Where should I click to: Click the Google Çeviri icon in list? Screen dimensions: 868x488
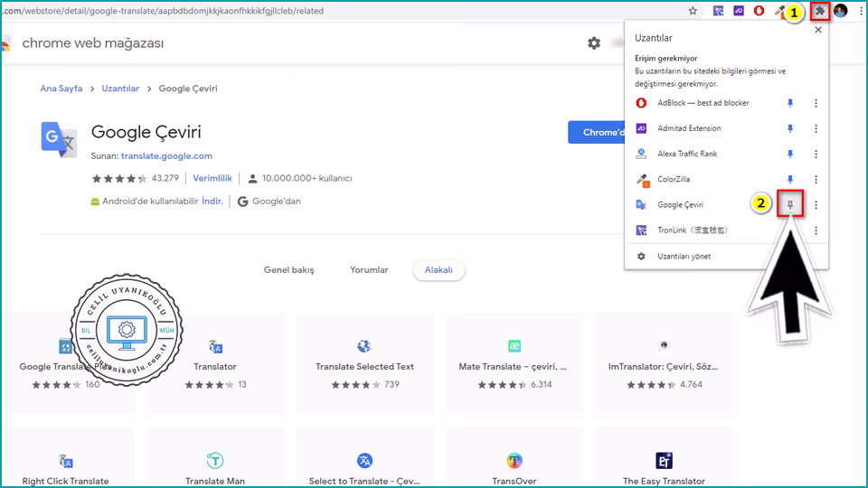click(x=641, y=205)
